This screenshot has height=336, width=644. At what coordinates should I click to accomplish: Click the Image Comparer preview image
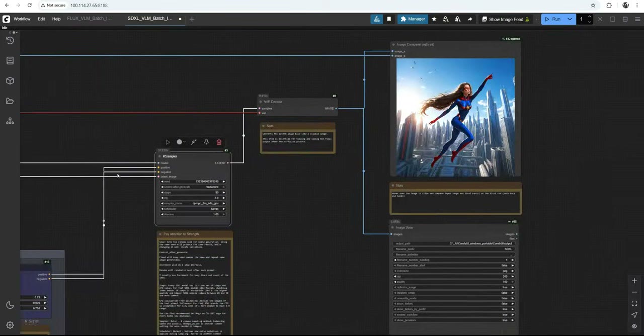click(455, 117)
